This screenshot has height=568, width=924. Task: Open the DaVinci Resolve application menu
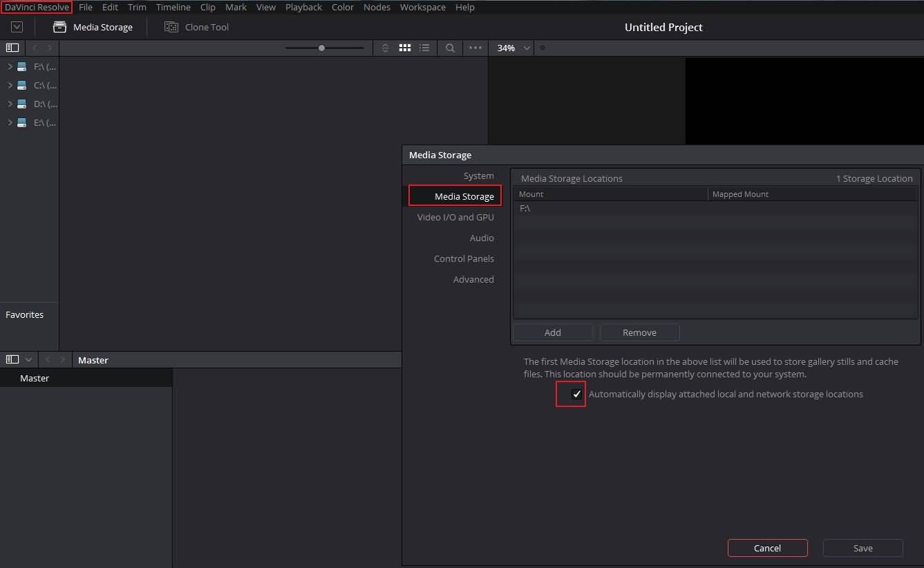pyautogui.click(x=36, y=7)
